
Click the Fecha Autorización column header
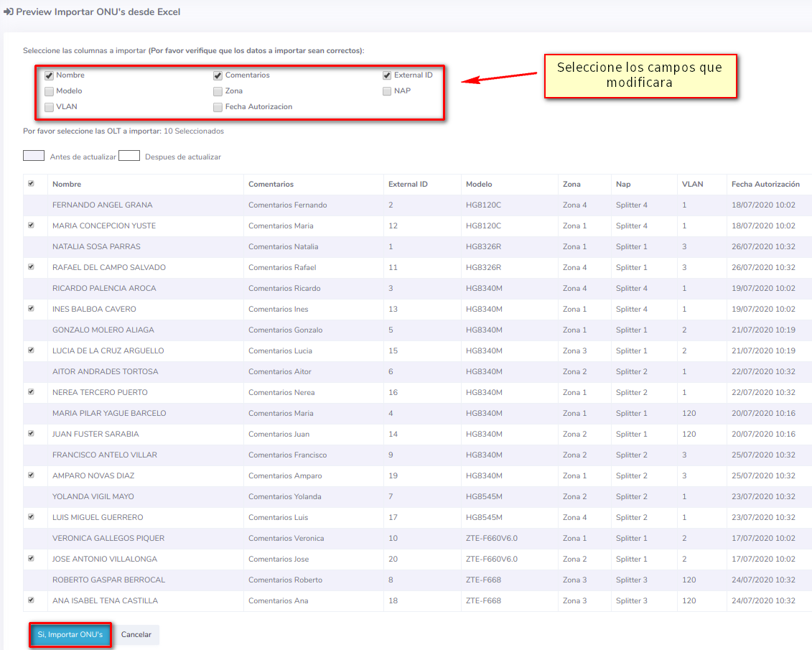click(765, 185)
